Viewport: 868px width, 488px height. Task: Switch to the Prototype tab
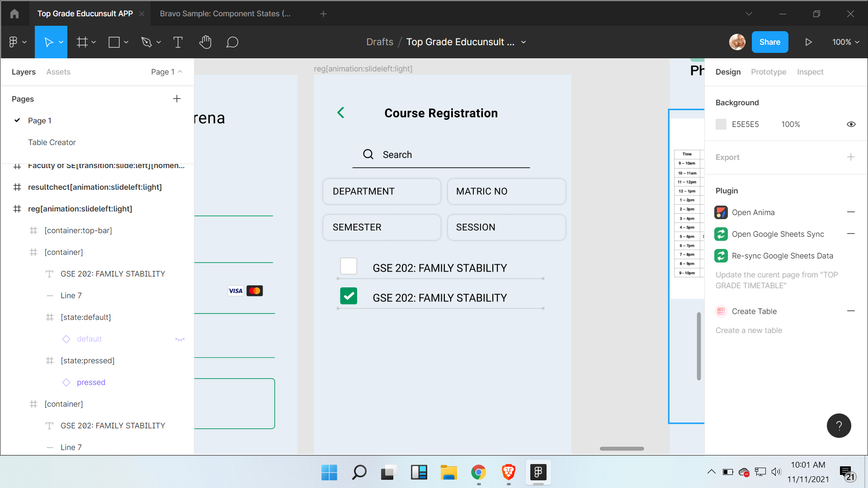click(x=769, y=72)
